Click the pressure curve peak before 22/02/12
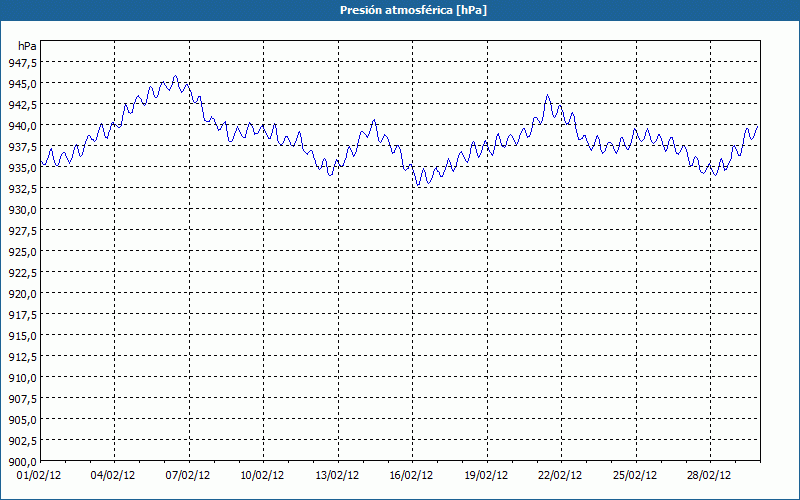The width and height of the screenshot is (800, 500). click(x=547, y=95)
